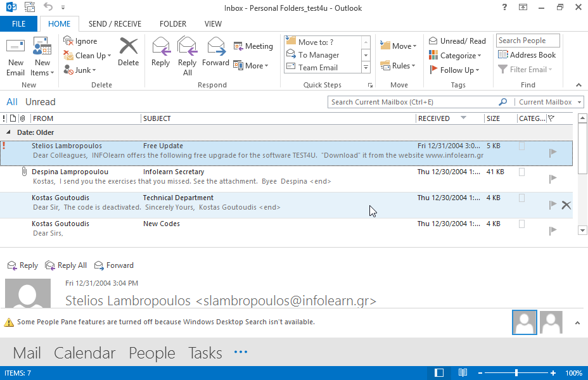Screen dimensions: 588x380
Task: Select the highlighted contact photo in People Pane
Action: pos(524,322)
